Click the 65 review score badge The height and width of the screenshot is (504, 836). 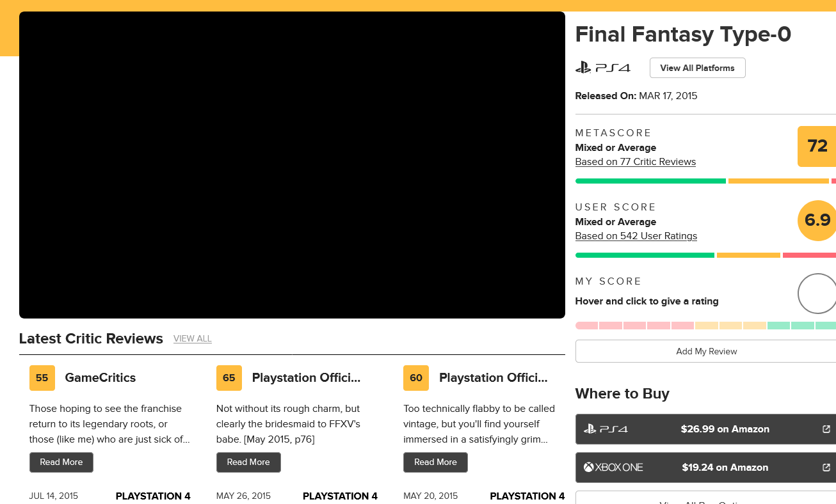[229, 378]
